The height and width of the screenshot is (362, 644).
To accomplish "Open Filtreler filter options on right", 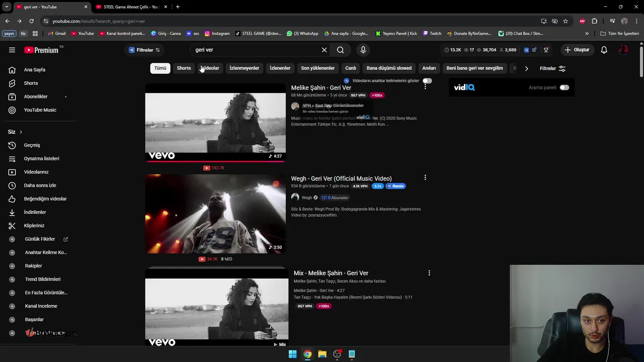I will point(552,68).
